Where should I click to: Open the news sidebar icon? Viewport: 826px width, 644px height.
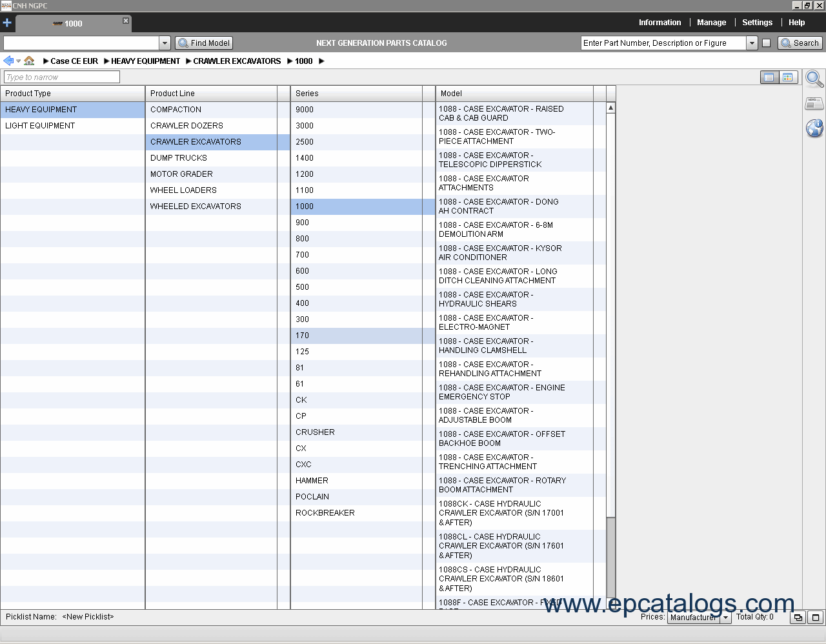click(x=814, y=104)
